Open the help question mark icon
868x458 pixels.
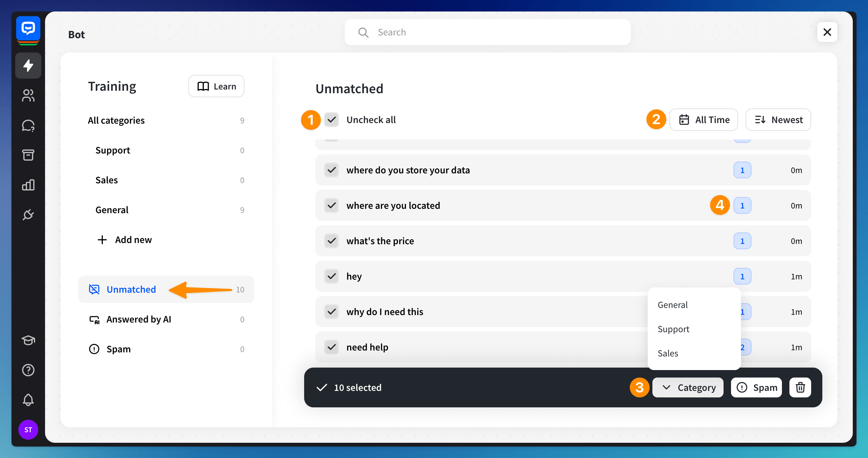(28, 370)
